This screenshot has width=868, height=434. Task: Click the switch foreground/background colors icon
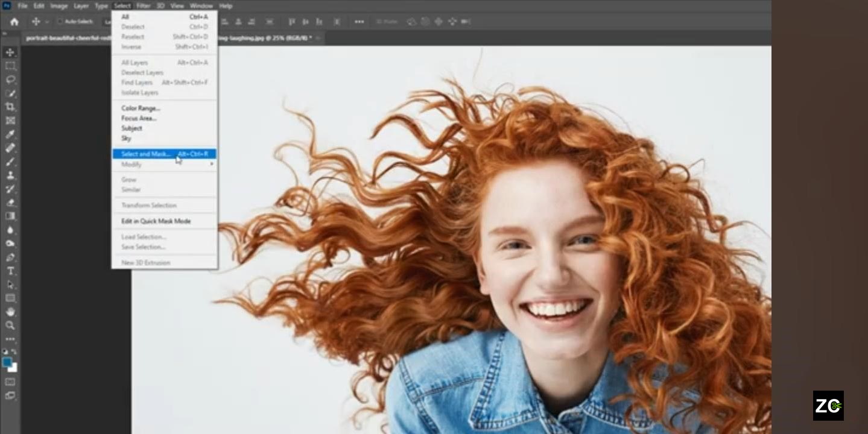click(14, 351)
